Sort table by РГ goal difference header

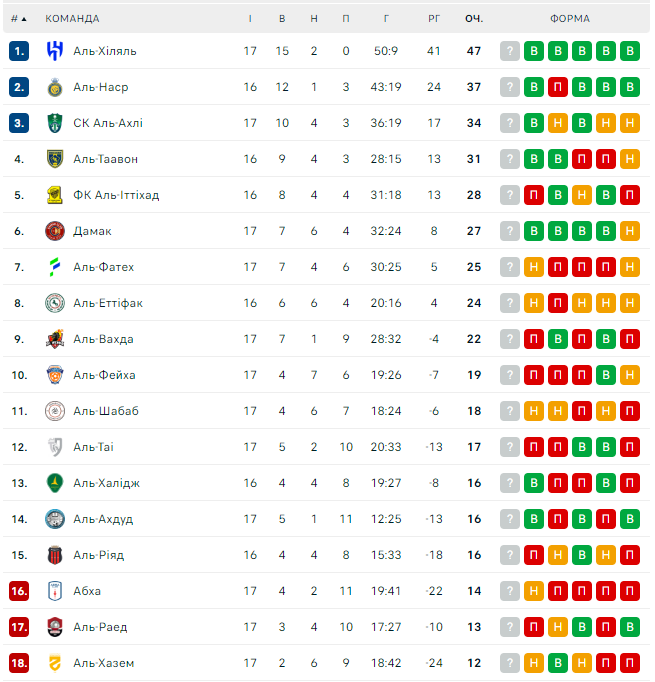[x=434, y=18]
